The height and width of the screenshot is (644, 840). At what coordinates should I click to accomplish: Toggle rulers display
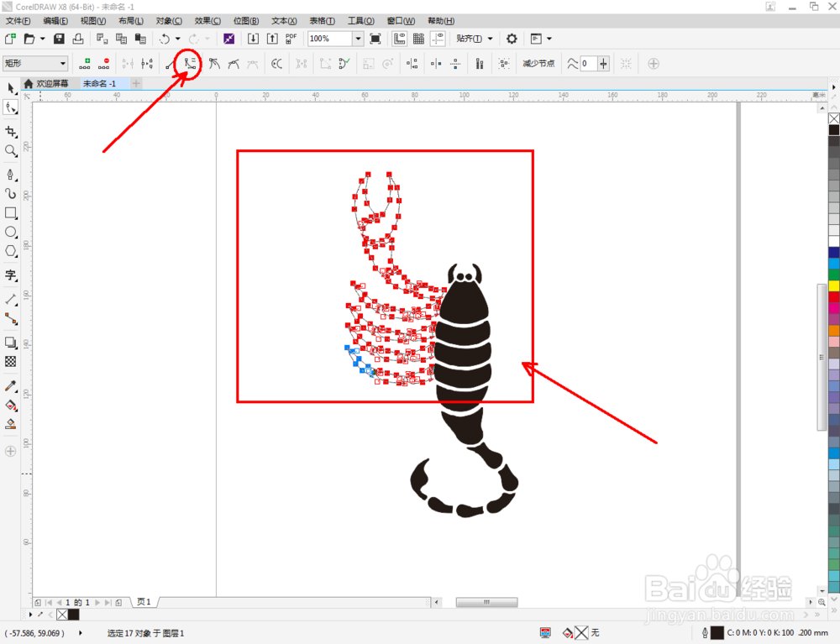[x=399, y=39]
